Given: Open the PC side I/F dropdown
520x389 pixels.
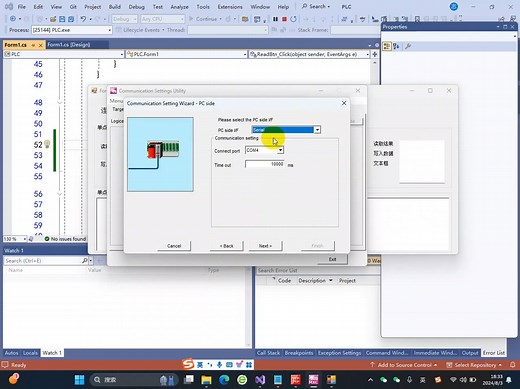Looking at the screenshot, I should [x=317, y=130].
